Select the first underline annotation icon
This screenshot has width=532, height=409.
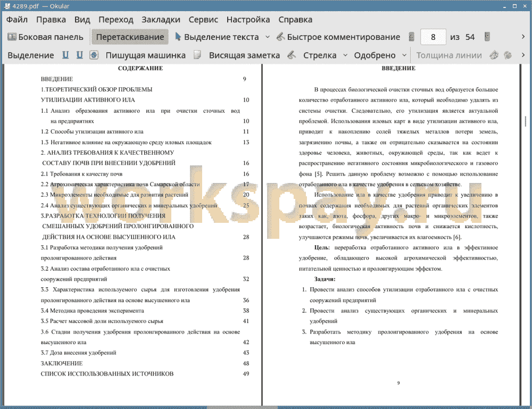tap(65, 55)
